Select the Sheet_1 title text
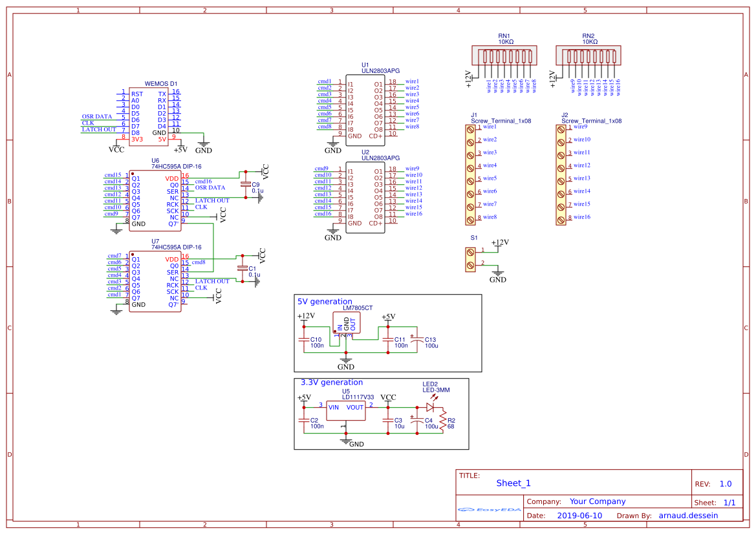Viewport: 756px width, 535px height. [x=513, y=483]
